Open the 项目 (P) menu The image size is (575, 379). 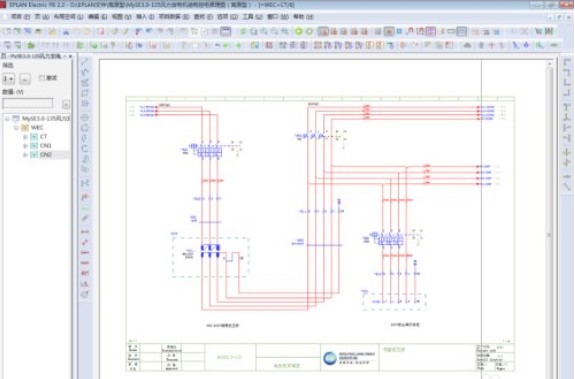[20, 17]
